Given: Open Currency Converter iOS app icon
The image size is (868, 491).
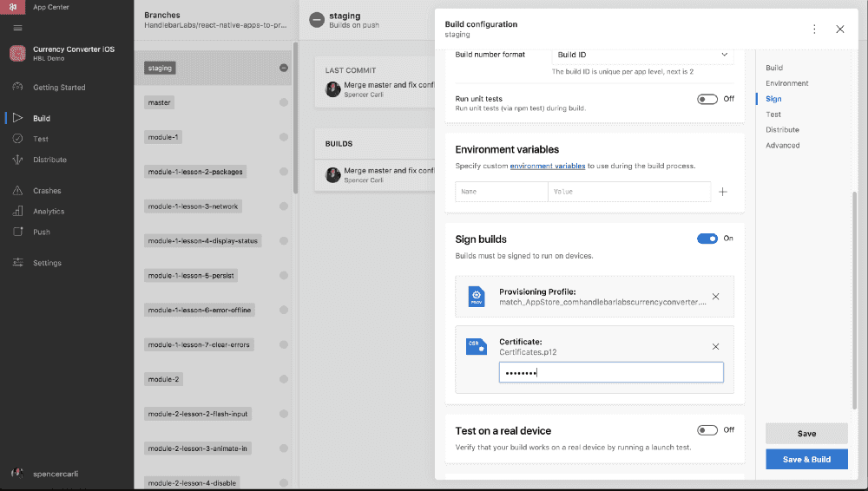Looking at the screenshot, I should [17, 53].
